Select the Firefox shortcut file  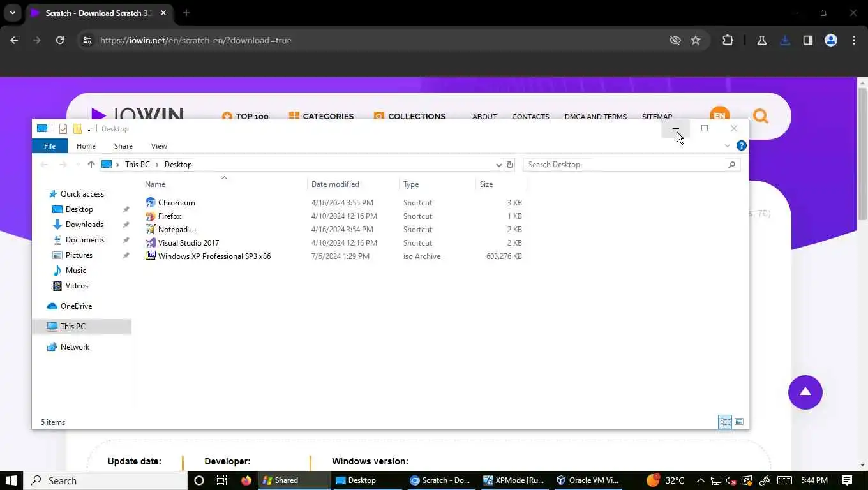click(170, 216)
